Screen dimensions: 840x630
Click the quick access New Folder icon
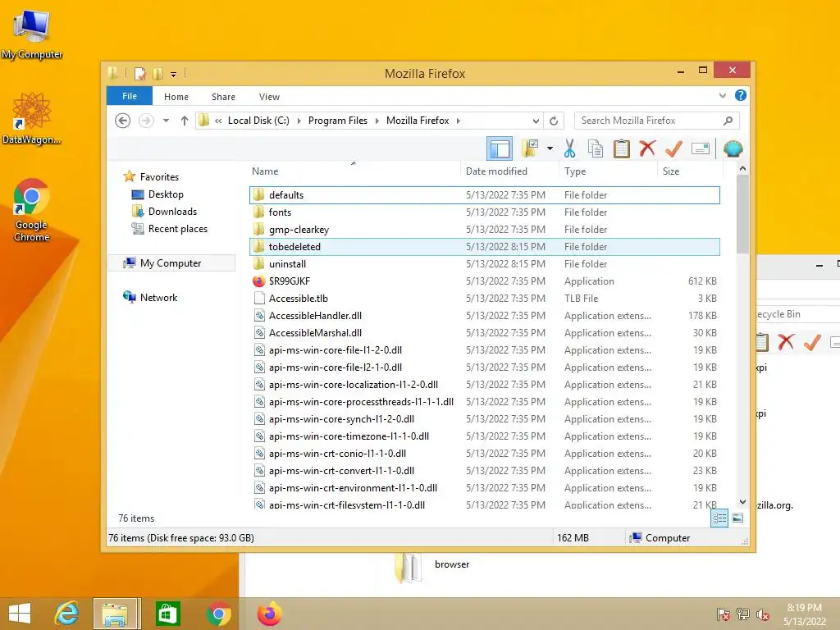coord(158,73)
